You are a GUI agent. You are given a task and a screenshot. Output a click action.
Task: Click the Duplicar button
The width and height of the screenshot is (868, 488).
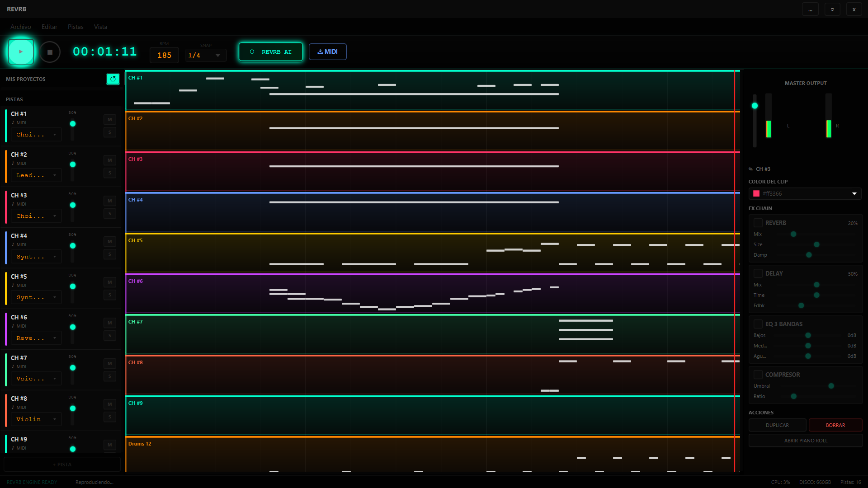pyautogui.click(x=777, y=425)
